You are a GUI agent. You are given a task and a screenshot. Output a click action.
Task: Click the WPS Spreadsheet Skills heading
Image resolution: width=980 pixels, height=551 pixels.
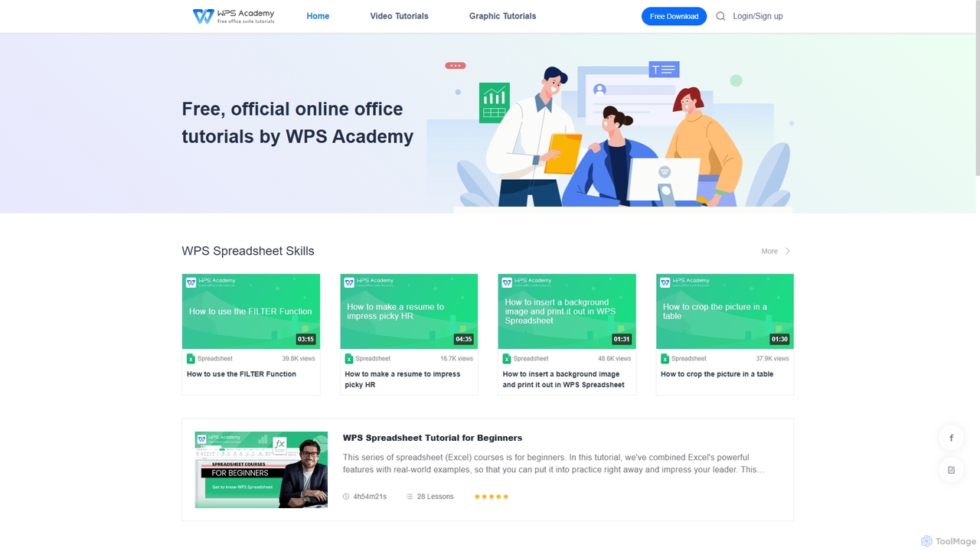click(x=248, y=251)
